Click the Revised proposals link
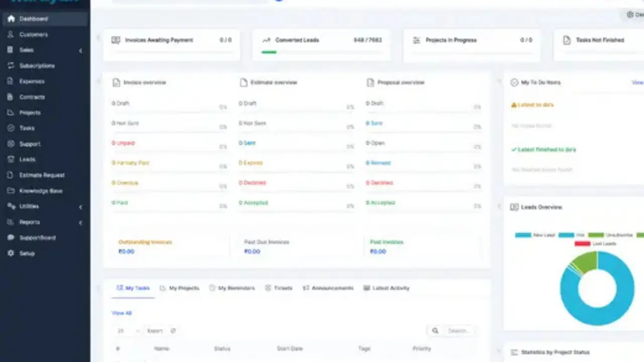 click(378, 163)
